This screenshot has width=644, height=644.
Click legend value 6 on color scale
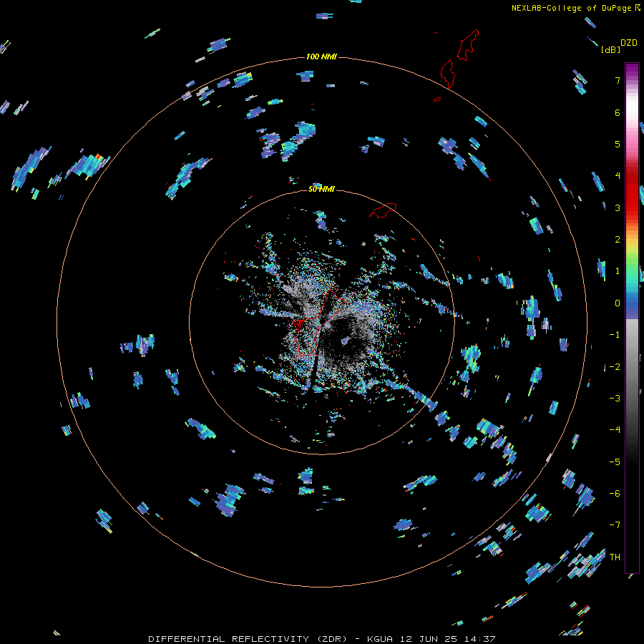[x=618, y=112]
